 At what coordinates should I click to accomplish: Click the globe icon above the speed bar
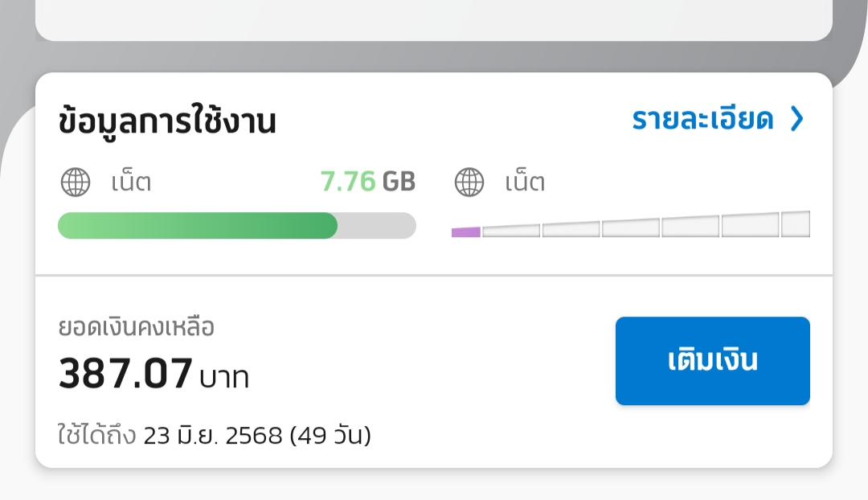(x=469, y=182)
